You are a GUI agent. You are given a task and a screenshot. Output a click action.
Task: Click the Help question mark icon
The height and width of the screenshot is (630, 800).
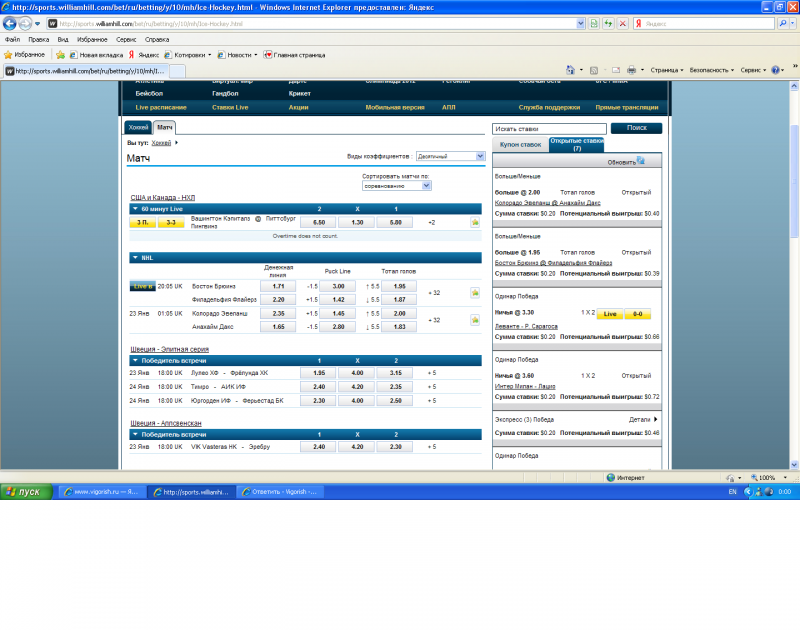776,70
